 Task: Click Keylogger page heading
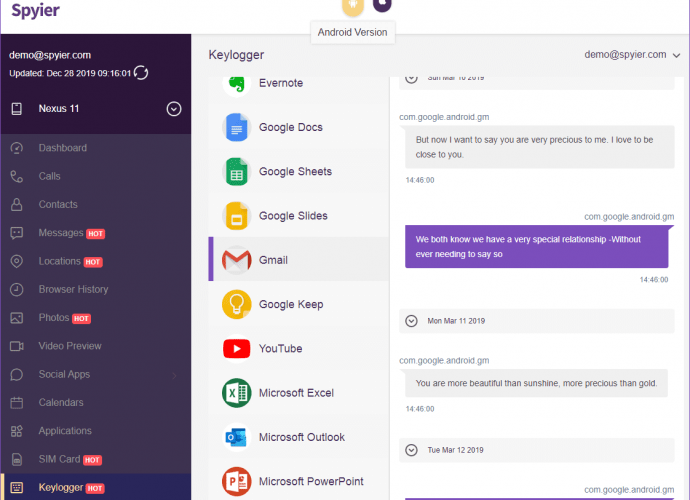(236, 55)
